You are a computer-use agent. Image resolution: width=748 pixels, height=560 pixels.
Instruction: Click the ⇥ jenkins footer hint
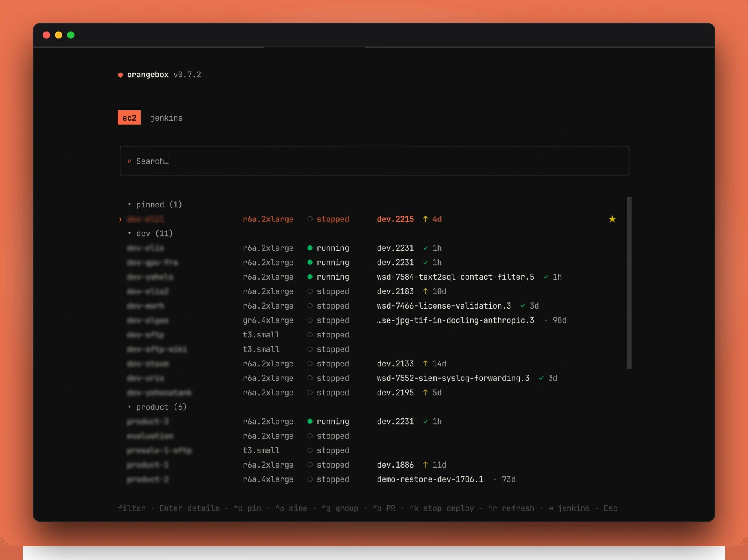point(569,508)
